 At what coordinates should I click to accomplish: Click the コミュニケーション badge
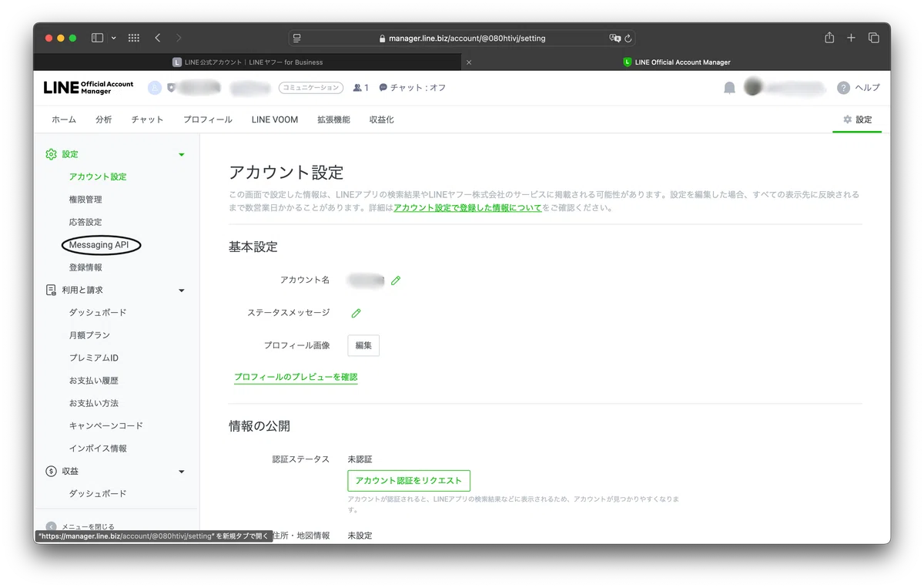click(310, 88)
